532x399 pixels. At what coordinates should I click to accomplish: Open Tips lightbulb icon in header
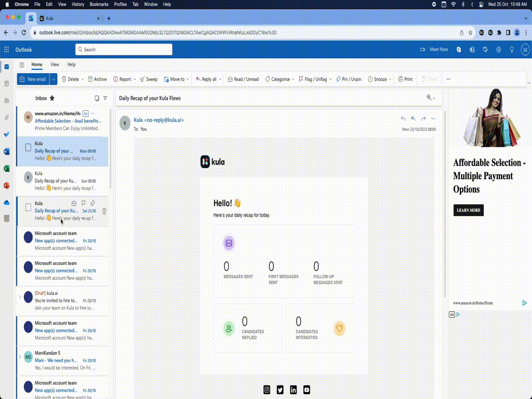(x=512, y=49)
